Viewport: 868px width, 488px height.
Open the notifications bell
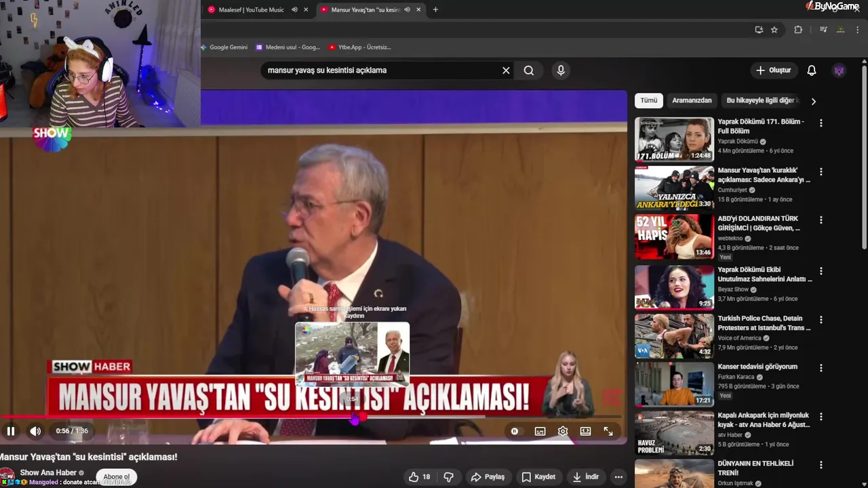(x=812, y=70)
